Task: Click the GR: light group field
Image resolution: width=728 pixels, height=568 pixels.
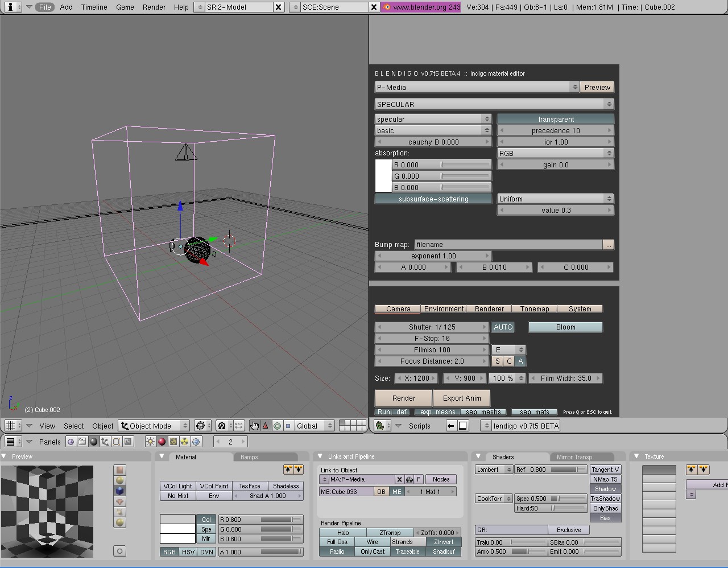Action: pyautogui.click(x=511, y=530)
